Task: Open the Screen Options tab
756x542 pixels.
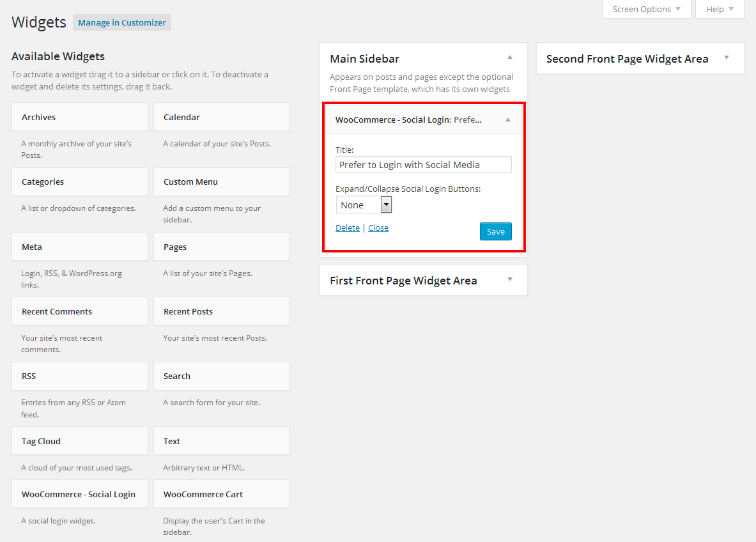Action: coord(646,9)
